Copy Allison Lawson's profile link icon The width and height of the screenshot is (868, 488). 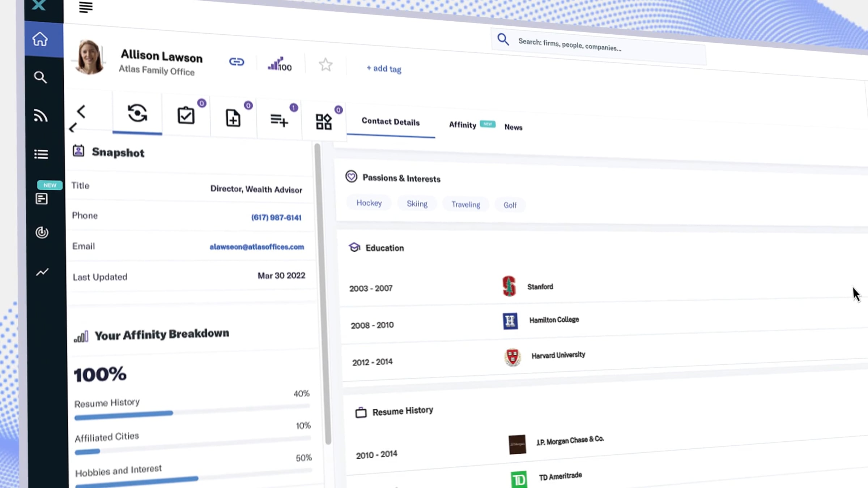click(237, 62)
